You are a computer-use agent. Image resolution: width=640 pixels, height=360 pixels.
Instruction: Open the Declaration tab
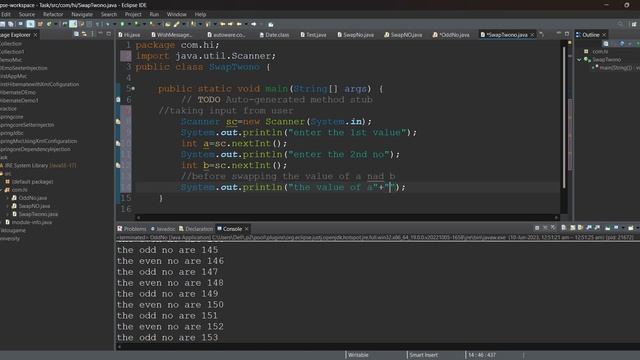pos(196,229)
